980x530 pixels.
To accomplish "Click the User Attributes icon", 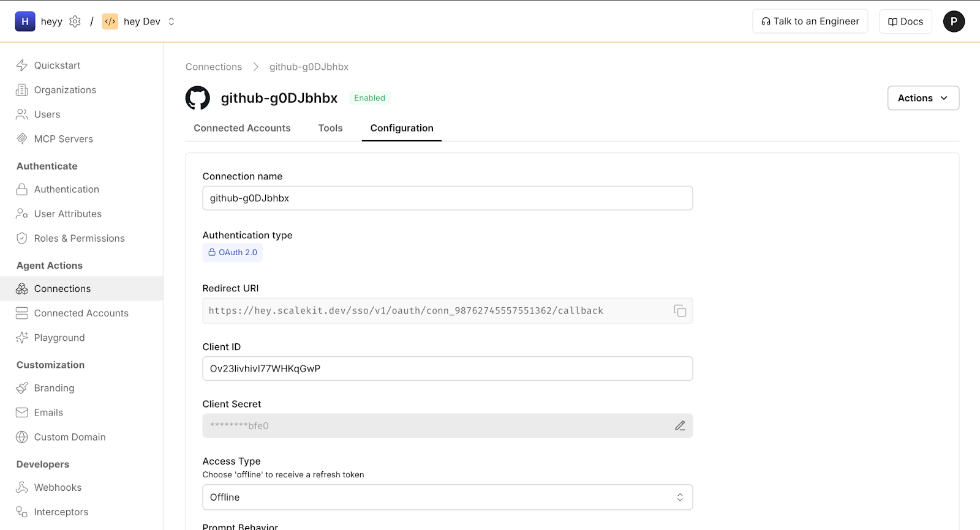I will (22, 214).
